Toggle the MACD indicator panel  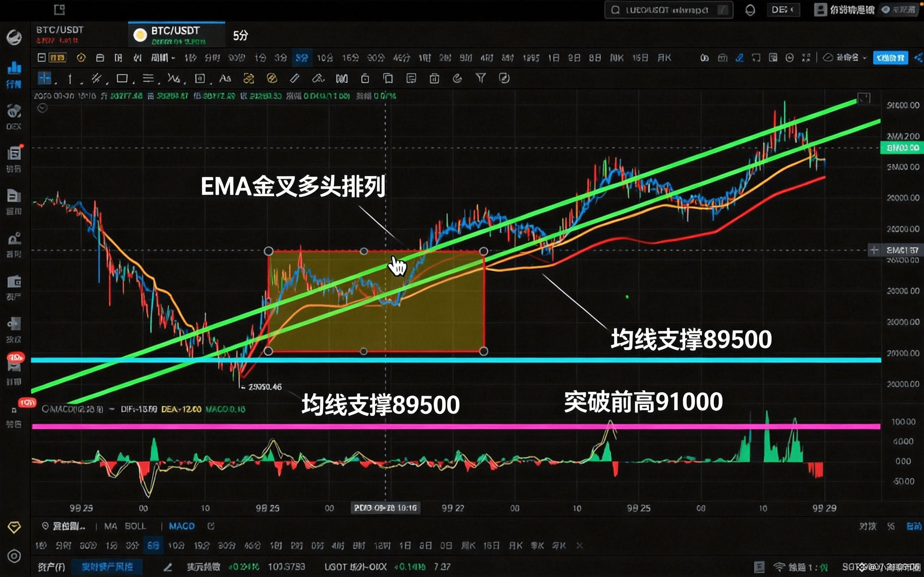coord(182,526)
